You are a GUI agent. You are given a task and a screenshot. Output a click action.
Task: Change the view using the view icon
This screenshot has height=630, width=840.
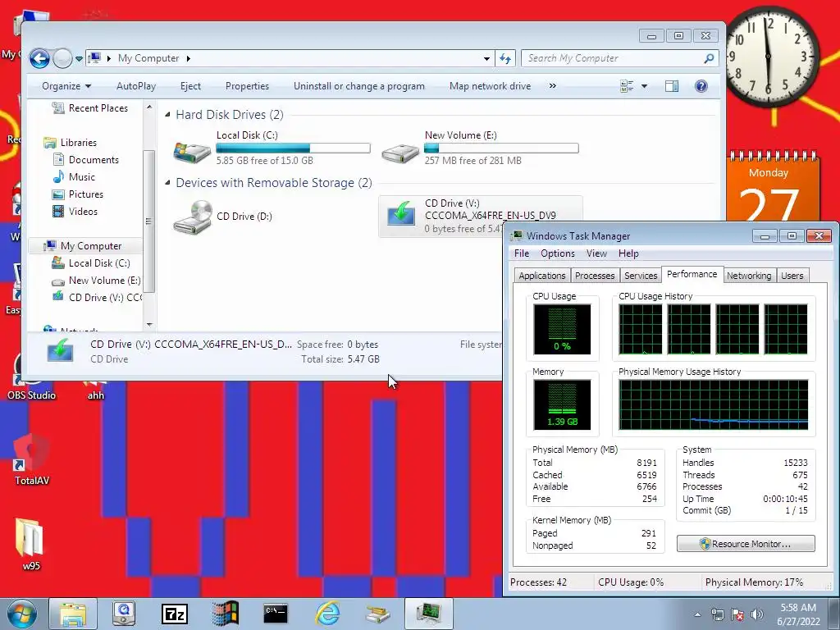click(627, 86)
